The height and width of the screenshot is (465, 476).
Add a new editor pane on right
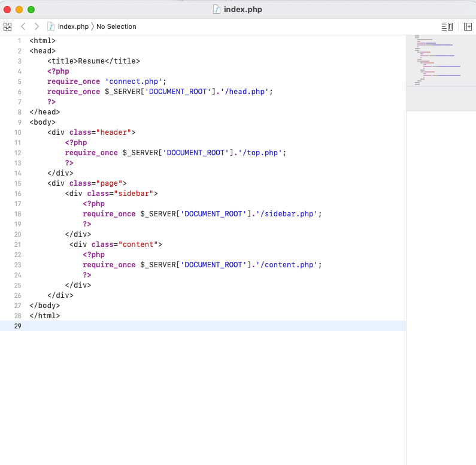[468, 27]
